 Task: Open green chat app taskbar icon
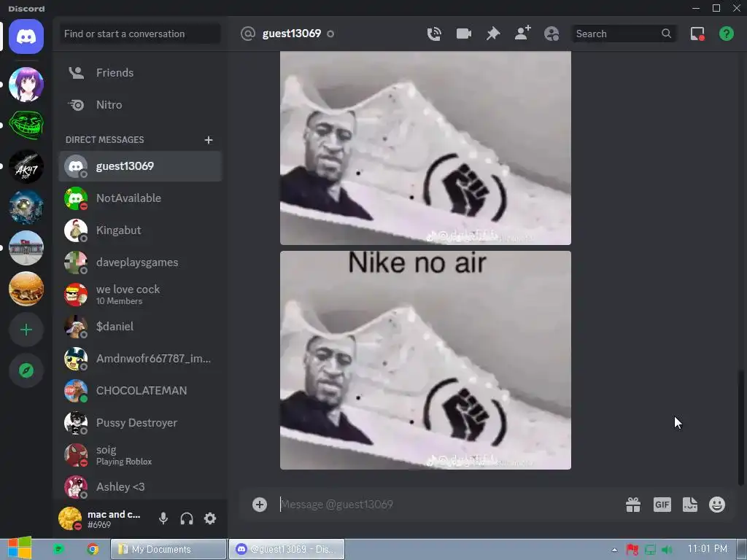click(58, 549)
